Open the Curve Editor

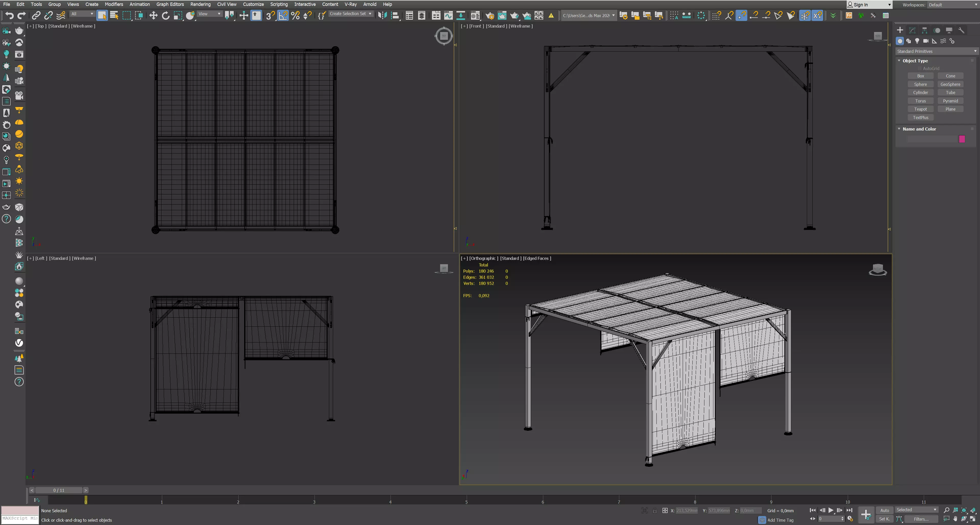[x=448, y=15]
